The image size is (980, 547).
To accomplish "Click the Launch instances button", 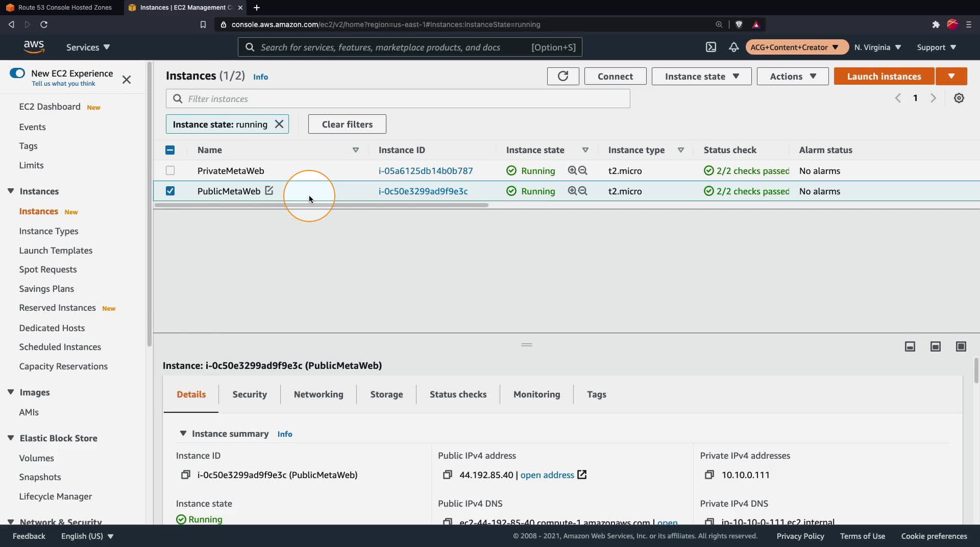I will (884, 76).
